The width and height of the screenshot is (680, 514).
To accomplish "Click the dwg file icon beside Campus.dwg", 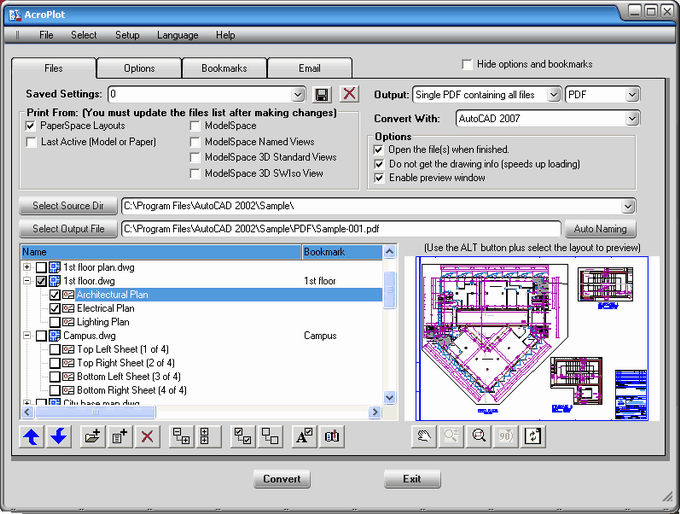I will click(x=55, y=336).
